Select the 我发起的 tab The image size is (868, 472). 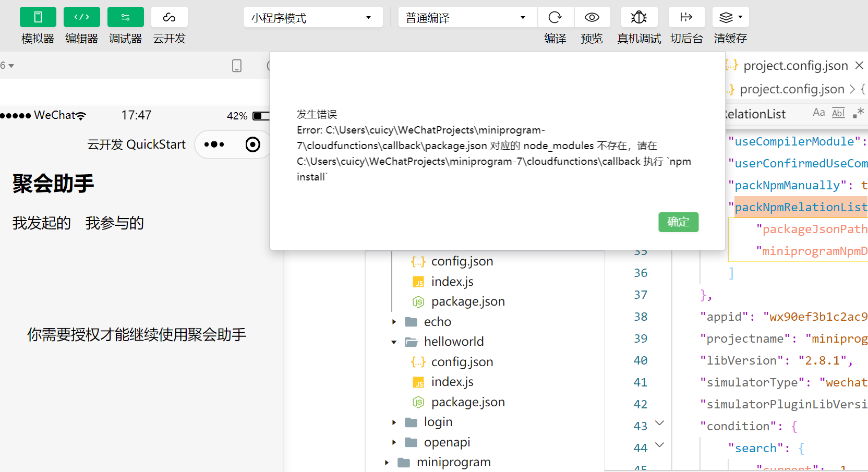click(x=42, y=223)
